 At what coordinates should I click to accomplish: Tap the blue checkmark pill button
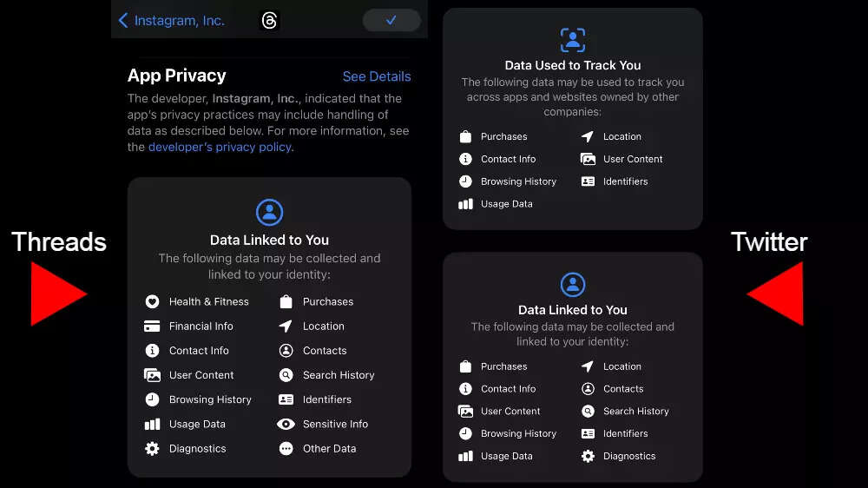point(391,20)
